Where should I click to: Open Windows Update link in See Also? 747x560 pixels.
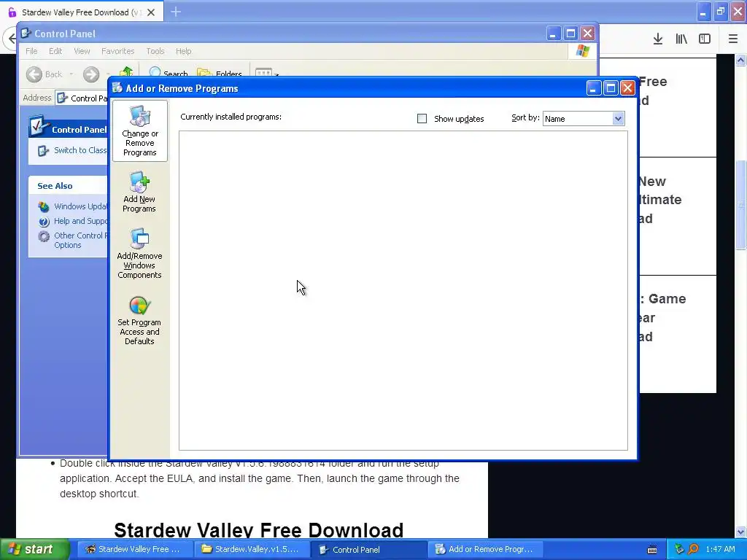point(80,206)
